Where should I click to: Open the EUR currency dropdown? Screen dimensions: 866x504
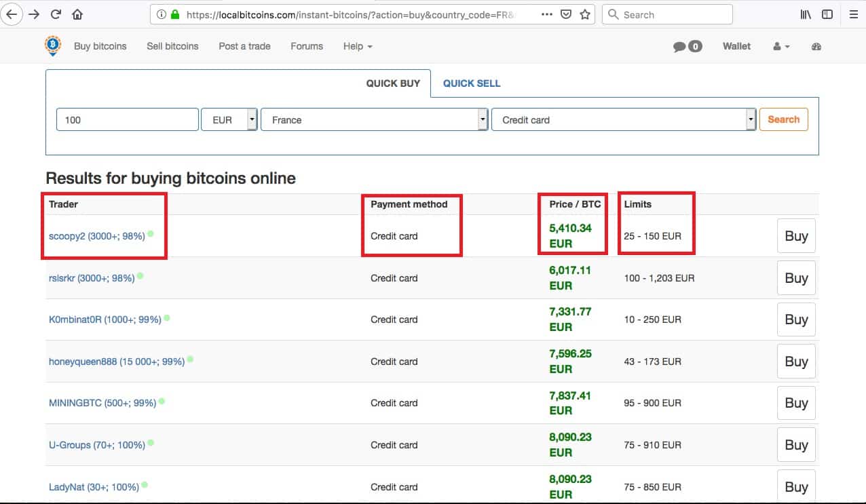coord(229,119)
